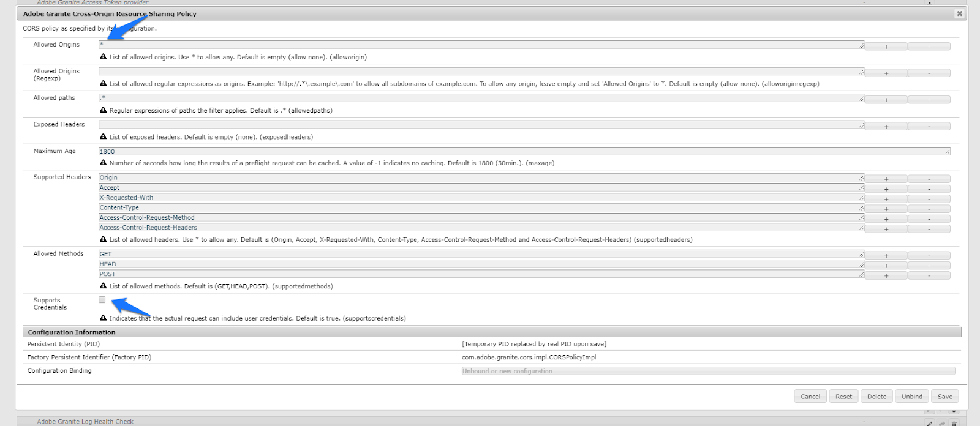
Task: Remove the Exposed Headers entry
Action: coord(929,126)
